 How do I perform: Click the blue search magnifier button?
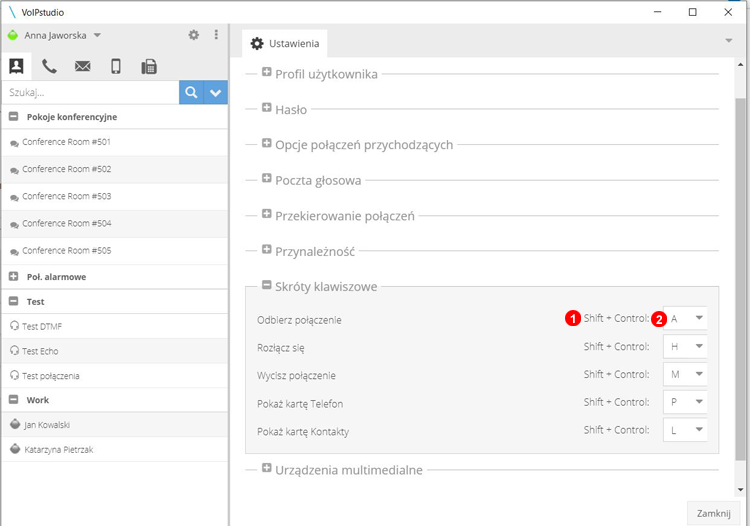pos(191,92)
